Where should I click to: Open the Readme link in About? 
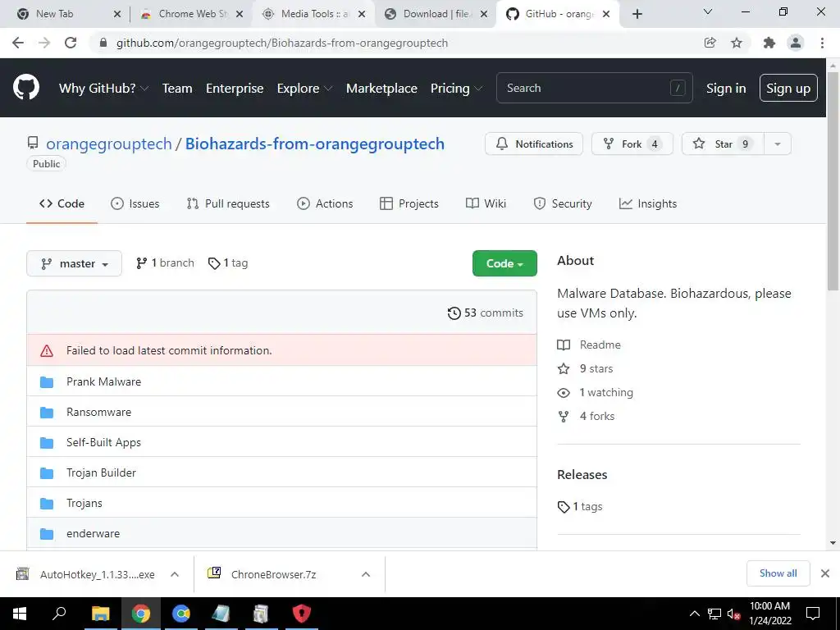click(x=589, y=345)
